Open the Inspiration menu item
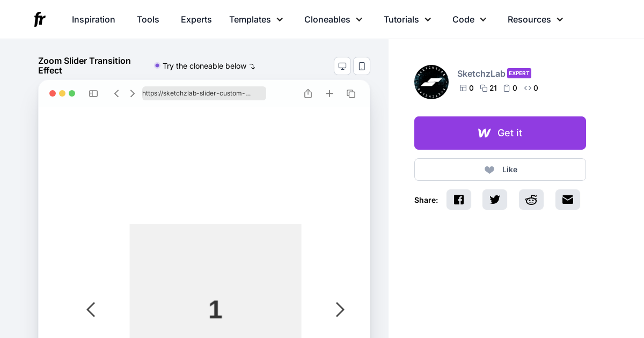The height and width of the screenshot is (338, 644). pyautogui.click(x=93, y=19)
